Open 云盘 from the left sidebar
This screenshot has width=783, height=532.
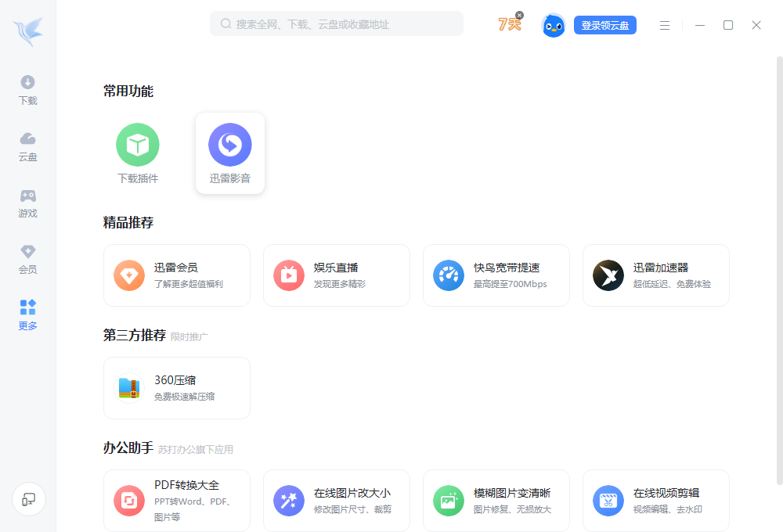pos(27,146)
